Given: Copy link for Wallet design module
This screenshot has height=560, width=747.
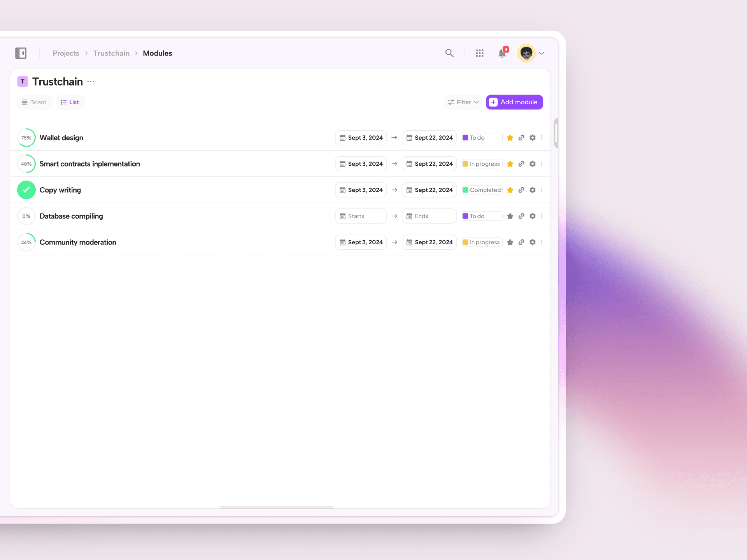Looking at the screenshot, I should click(x=521, y=138).
